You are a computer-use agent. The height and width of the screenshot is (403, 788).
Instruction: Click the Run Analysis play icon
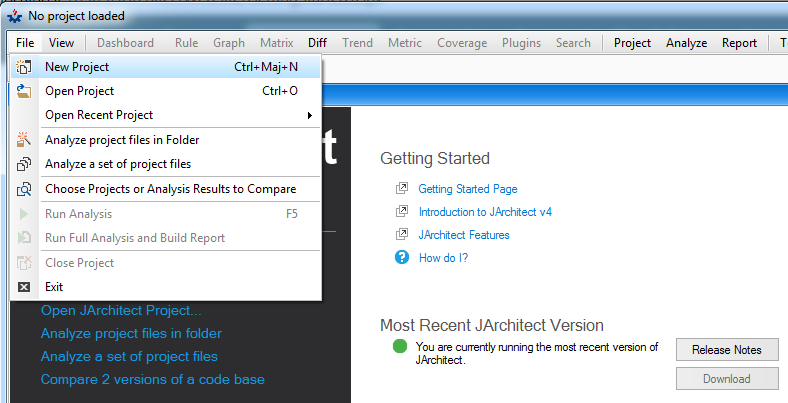tap(24, 214)
